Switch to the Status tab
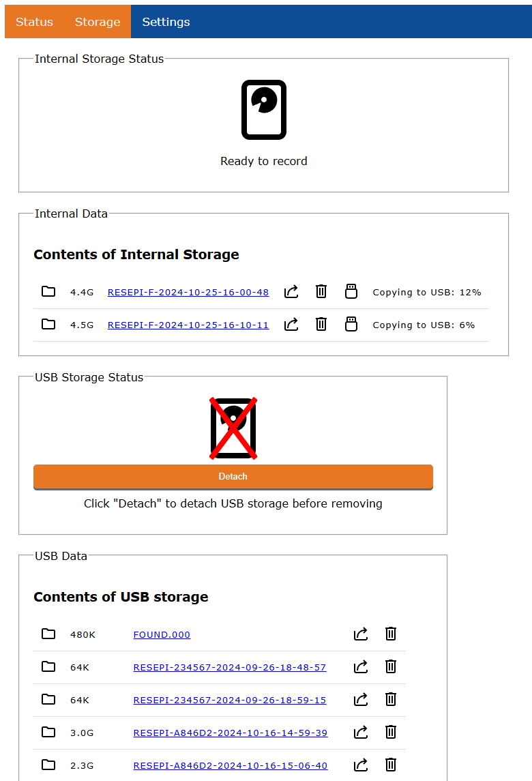 pos(33,21)
